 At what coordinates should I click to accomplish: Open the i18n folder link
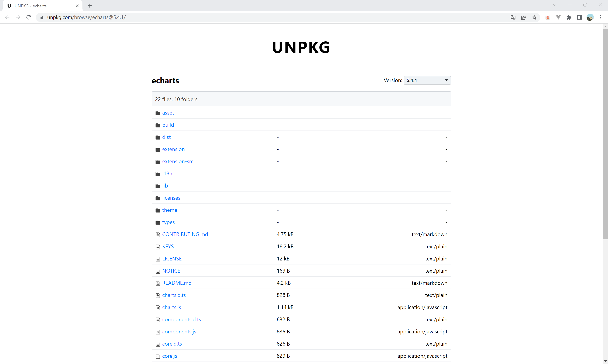click(167, 173)
